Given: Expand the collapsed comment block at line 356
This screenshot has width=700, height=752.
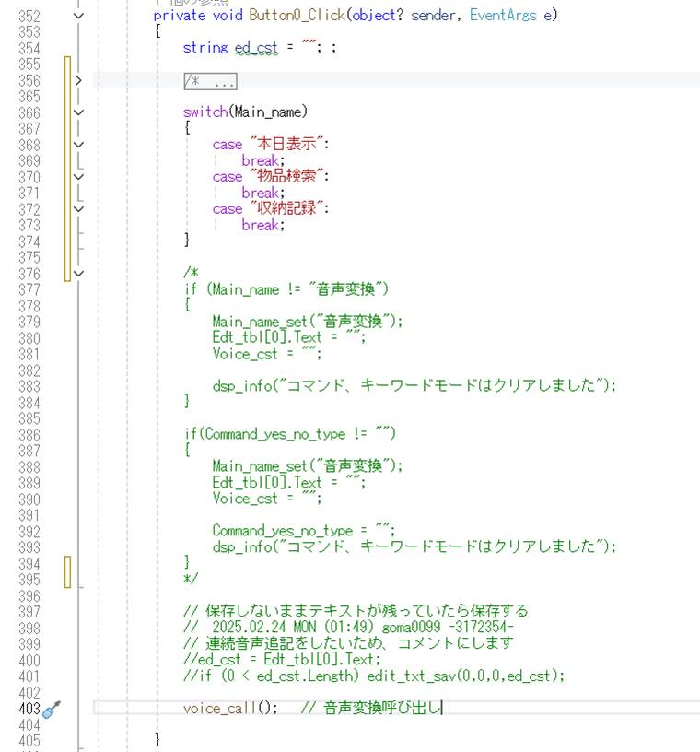Looking at the screenshot, I should point(78,80).
